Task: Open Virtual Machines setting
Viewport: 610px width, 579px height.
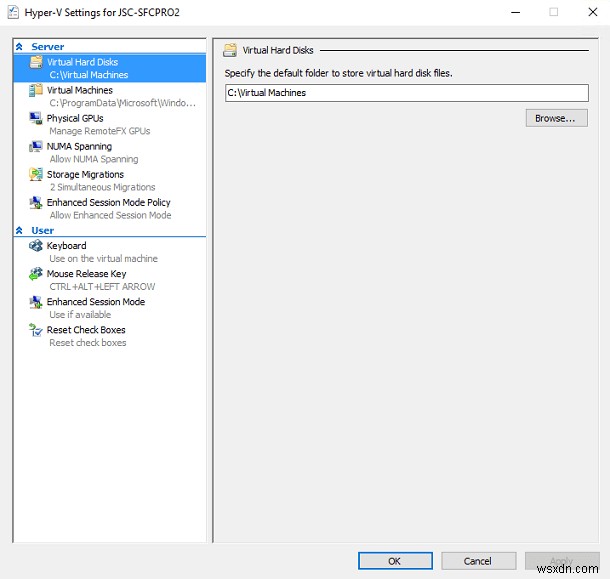Action: pos(110,96)
